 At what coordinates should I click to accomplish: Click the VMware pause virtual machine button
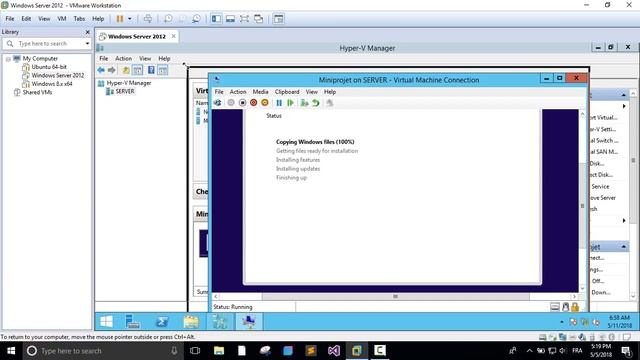coord(120,19)
